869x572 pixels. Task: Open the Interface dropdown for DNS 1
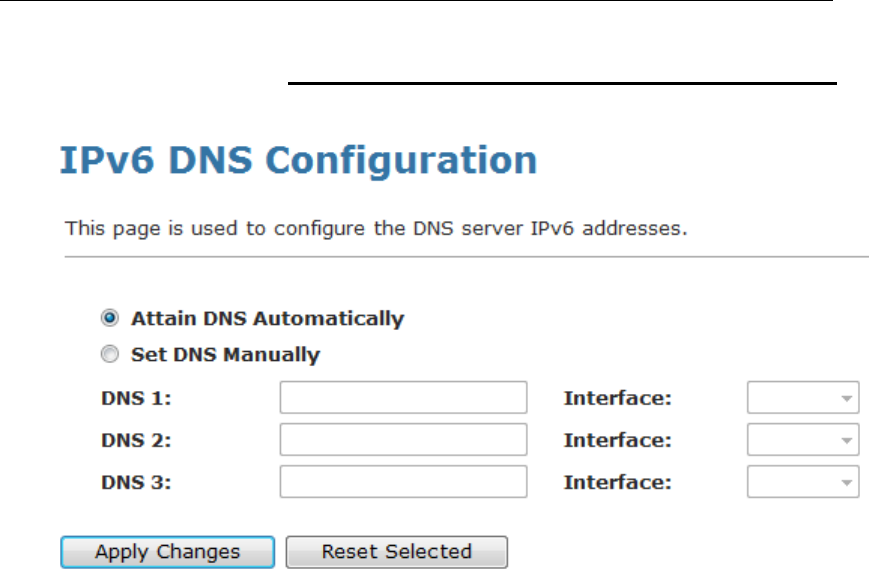pos(803,398)
